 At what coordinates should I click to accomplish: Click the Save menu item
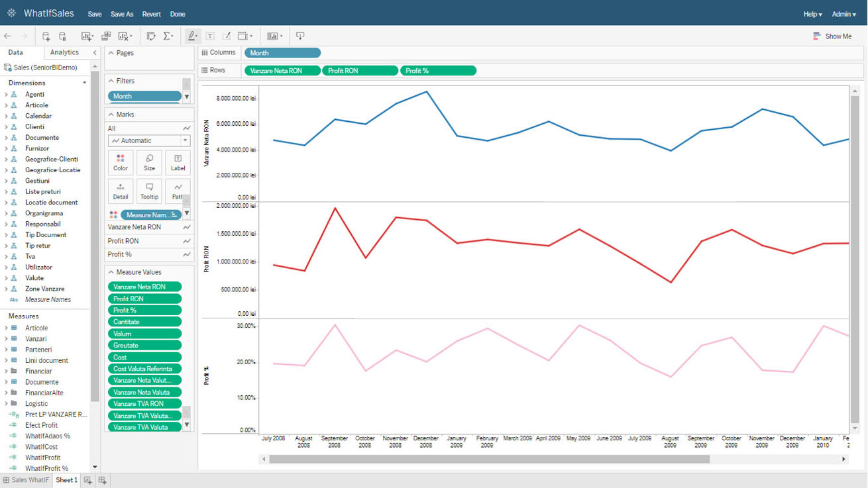click(x=95, y=14)
